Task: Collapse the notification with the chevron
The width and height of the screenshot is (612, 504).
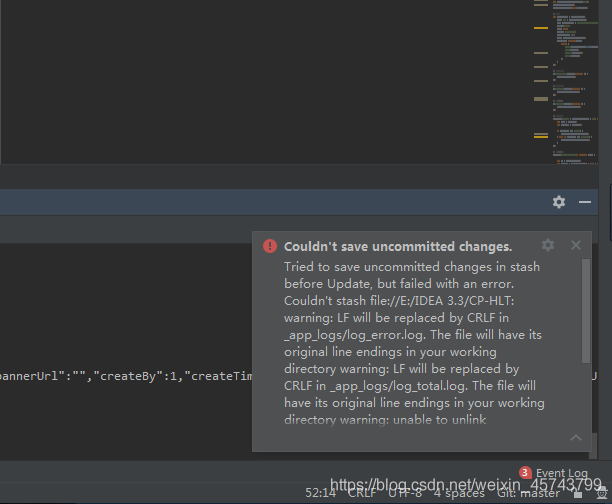Action: pos(576,438)
